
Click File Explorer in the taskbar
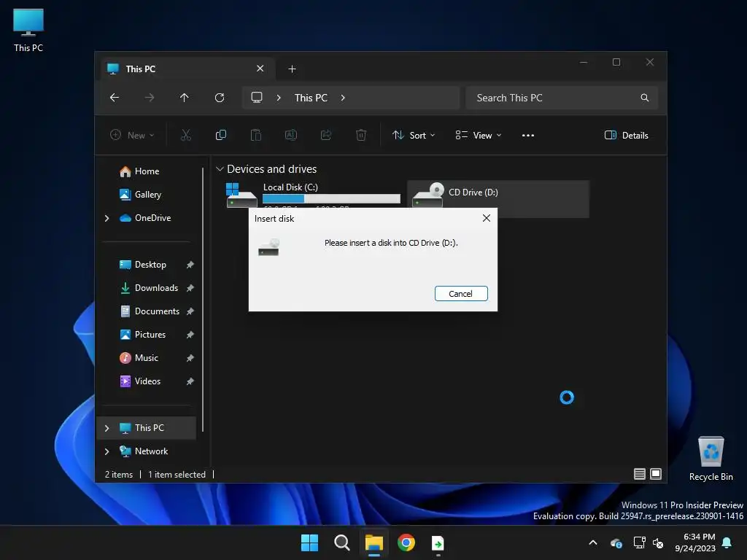point(374,542)
